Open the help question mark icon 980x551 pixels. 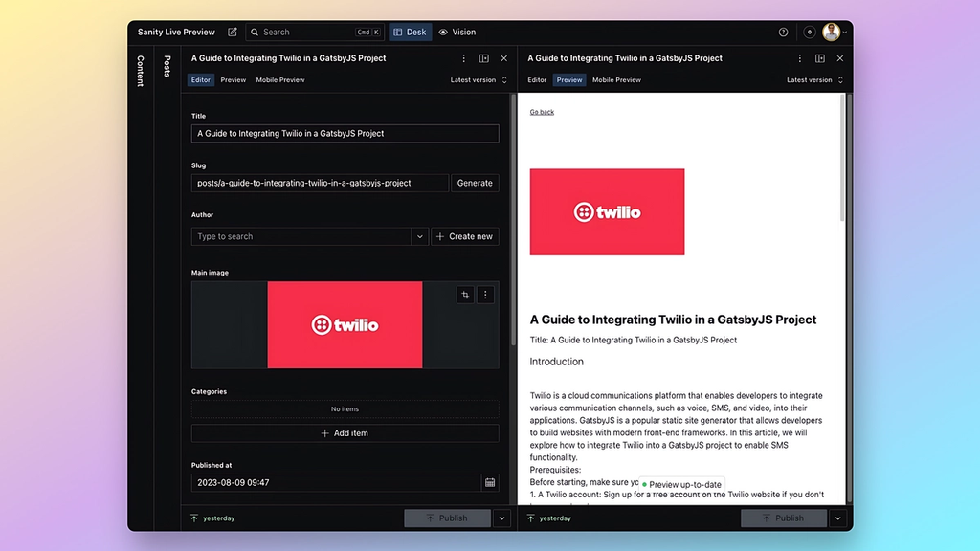(x=783, y=32)
